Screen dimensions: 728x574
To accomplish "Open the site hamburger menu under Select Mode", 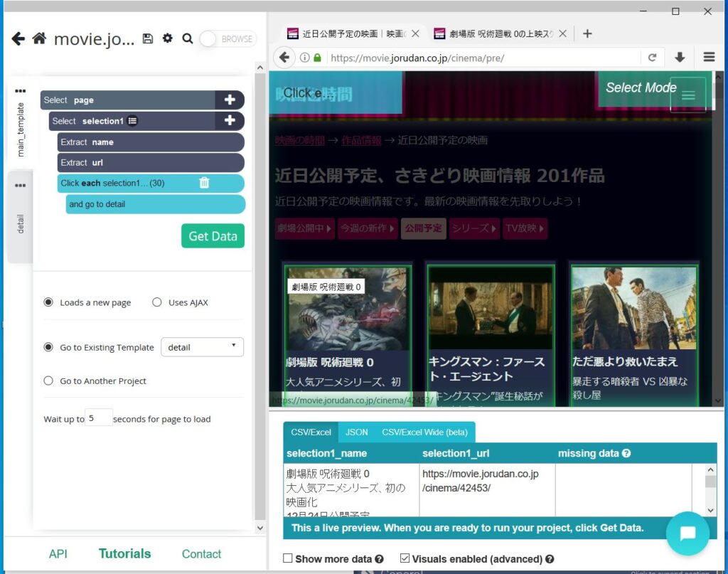I will coord(688,95).
